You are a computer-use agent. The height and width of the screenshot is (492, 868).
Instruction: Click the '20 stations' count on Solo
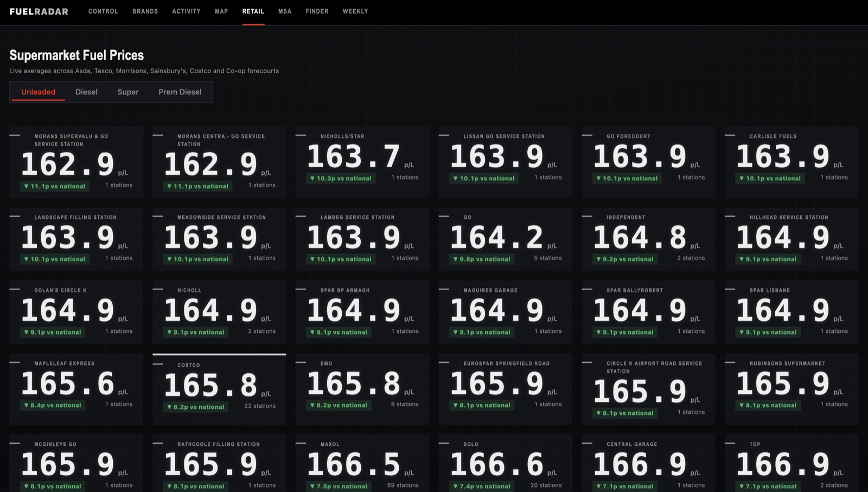tap(546, 485)
